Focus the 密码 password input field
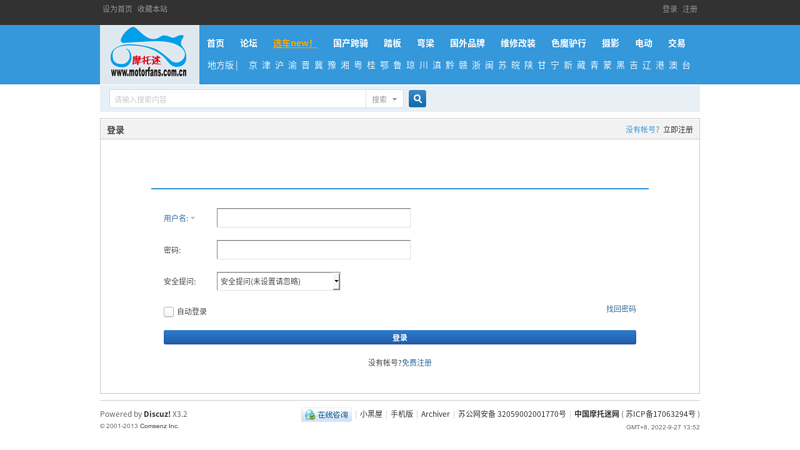Viewport: 800px width, 450px height. click(313, 250)
